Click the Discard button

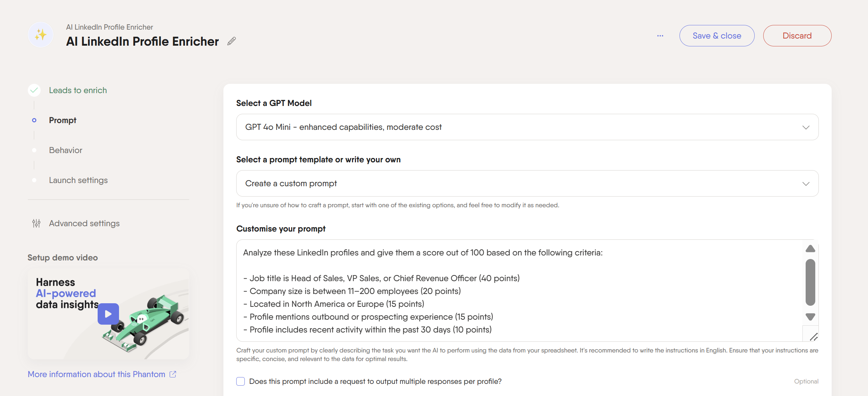pos(797,36)
